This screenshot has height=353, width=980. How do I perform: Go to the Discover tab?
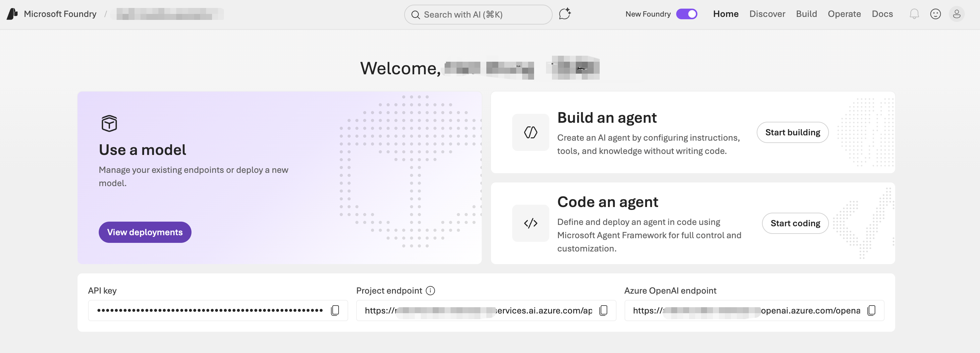click(x=767, y=14)
